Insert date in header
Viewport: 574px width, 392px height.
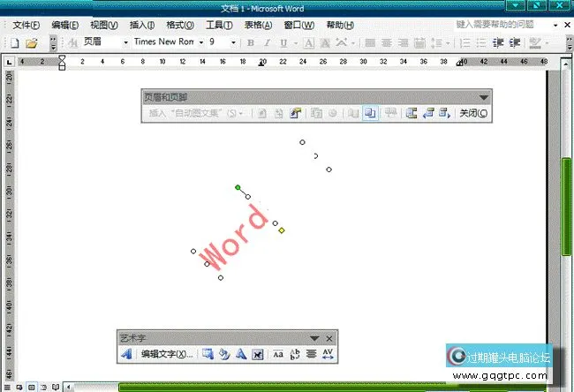(316, 114)
